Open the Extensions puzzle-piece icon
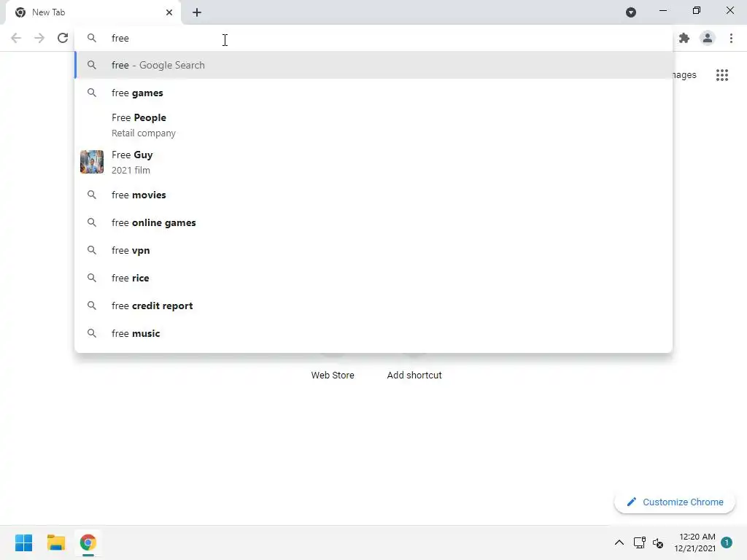This screenshot has height=560, width=747. tap(684, 38)
